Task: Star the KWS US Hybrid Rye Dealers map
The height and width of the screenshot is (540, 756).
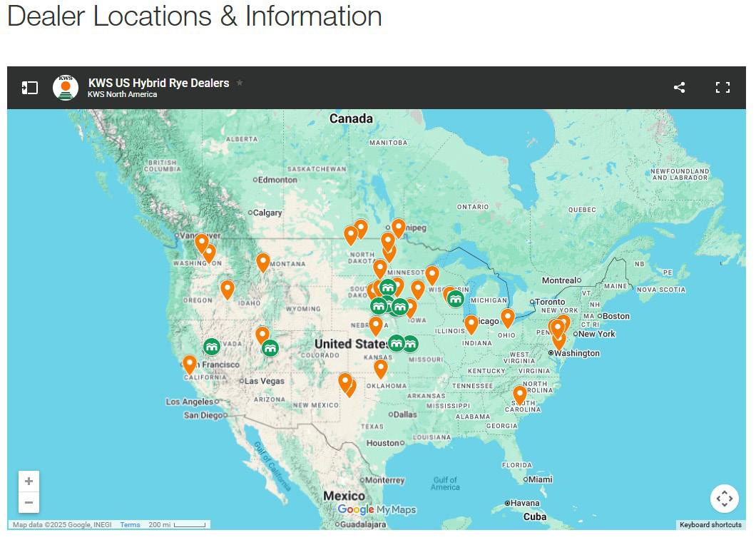Action: click(x=240, y=83)
